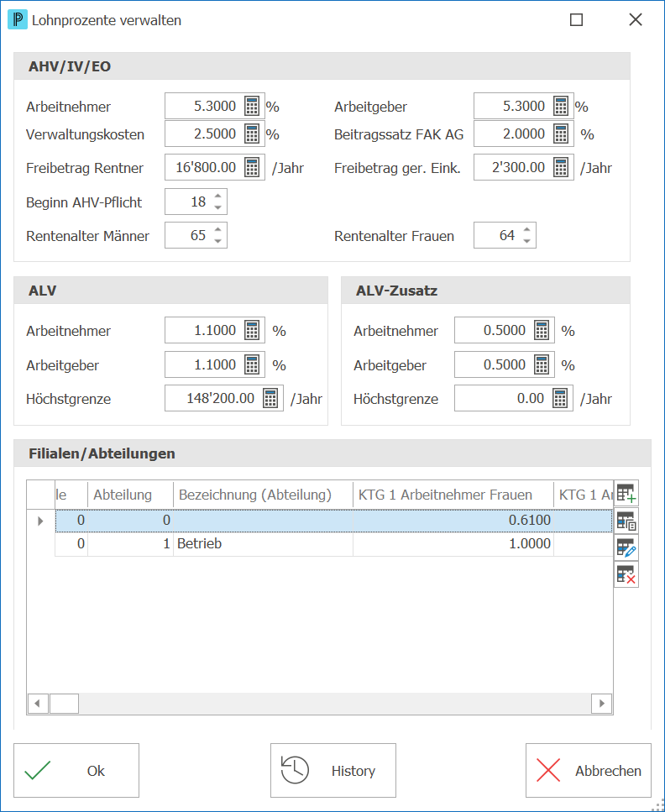Image resolution: width=665 pixels, height=812 pixels.
Task: Maximize the Lohnprozente verwalten window
Action: (577, 19)
